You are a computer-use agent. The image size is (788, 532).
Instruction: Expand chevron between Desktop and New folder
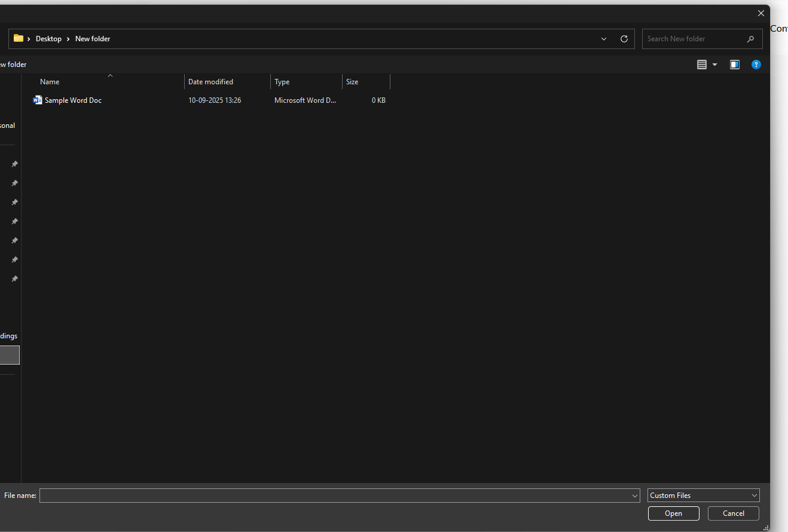(x=68, y=39)
